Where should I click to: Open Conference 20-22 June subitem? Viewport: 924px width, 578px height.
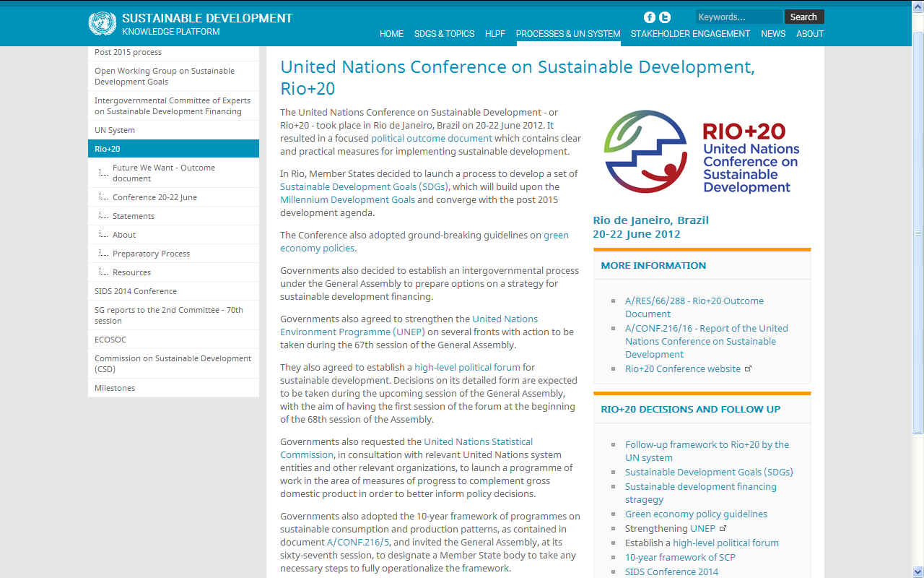pos(173,197)
